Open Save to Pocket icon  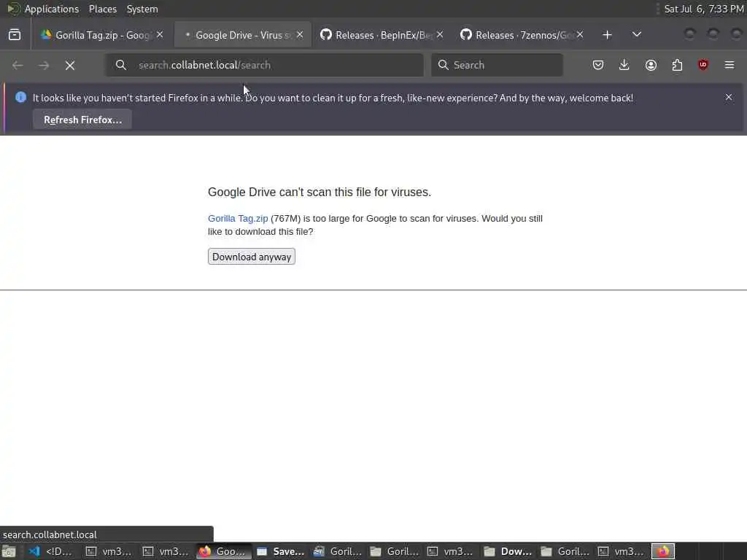point(598,65)
